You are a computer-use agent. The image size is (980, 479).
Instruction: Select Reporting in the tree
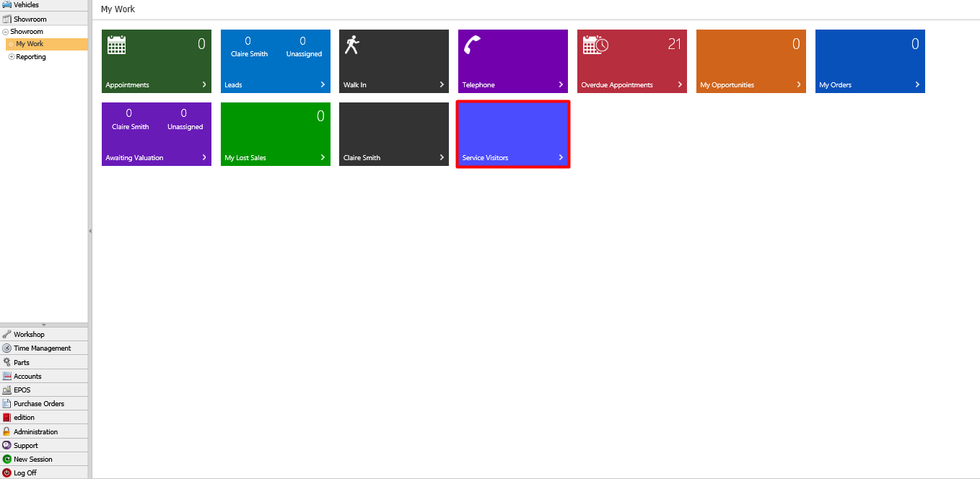click(31, 57)
